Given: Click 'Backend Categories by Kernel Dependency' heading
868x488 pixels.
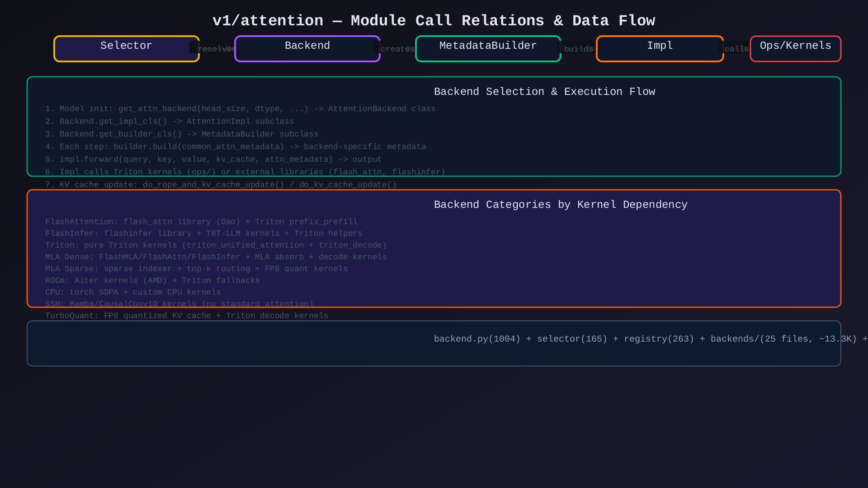Looking at the screenshot, I should coord(560,205).
